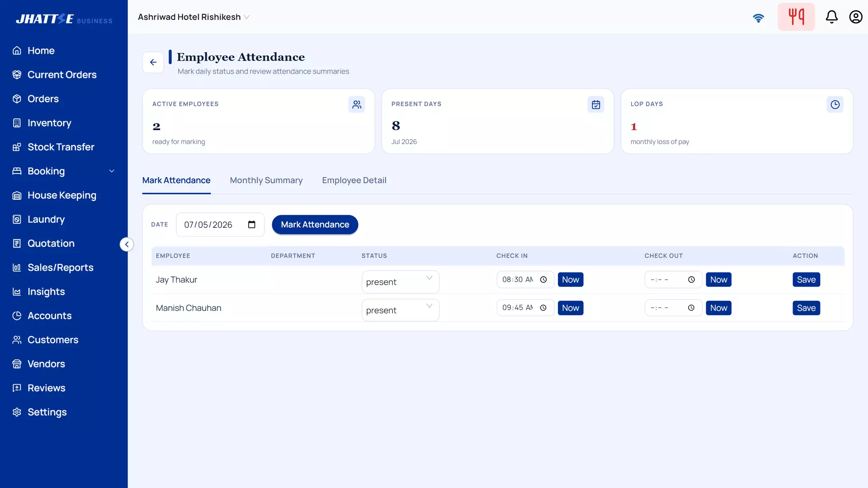Open the Customers people icon

pos(17,340)
